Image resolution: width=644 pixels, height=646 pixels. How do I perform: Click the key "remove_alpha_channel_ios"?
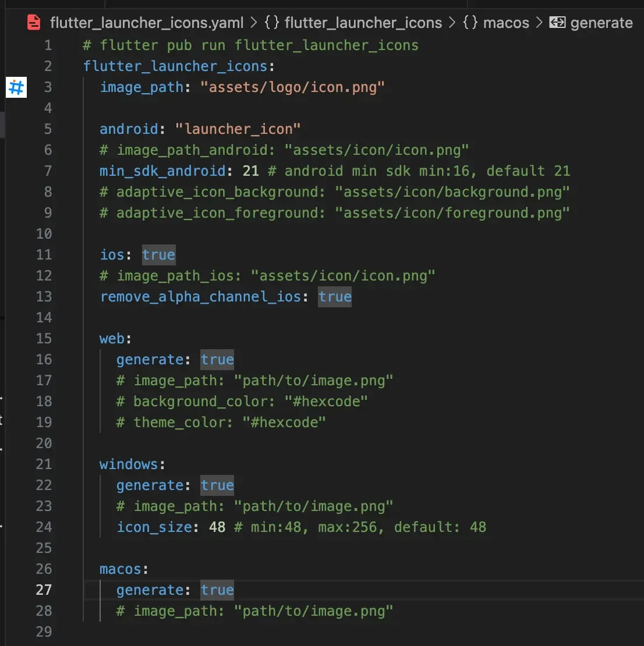[200, 297]
